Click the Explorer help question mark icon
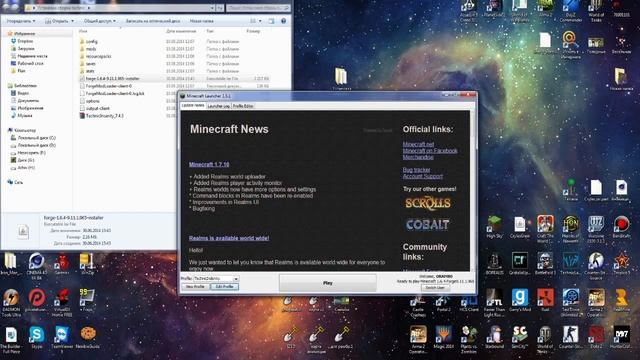 [x=283, y=21]
